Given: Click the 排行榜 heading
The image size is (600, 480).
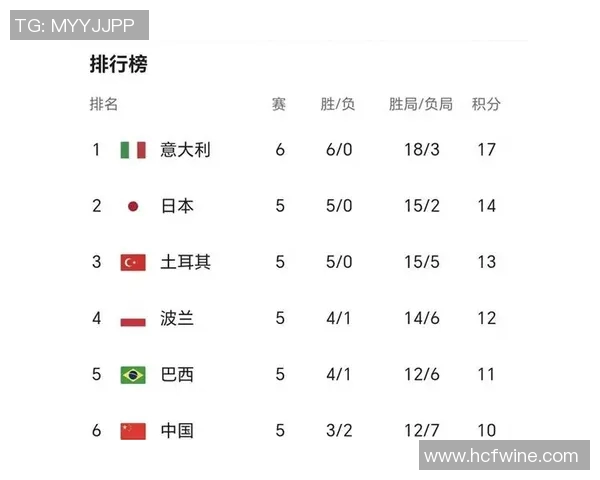Looking at the screenshot, I should pyautogui.click(x=118, y=65).
